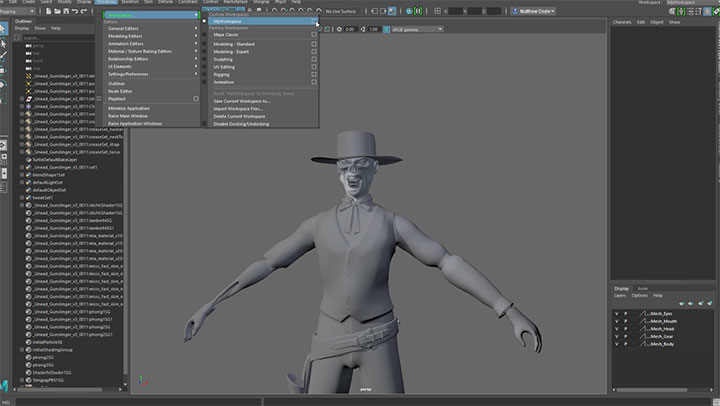
Task: Select the Rotate tool in toolbox
Action: click(3, 84)
